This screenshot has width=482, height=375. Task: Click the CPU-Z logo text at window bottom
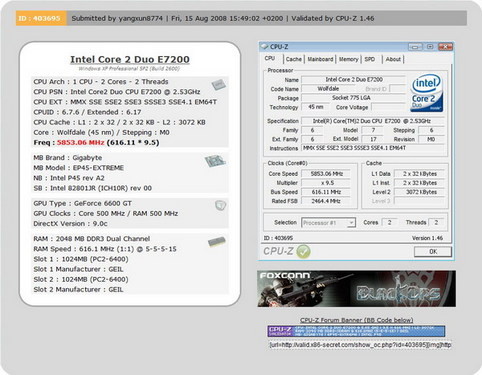coord(278,251)
